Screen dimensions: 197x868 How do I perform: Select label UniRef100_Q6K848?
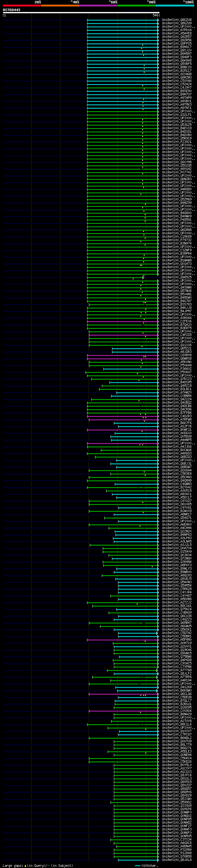coord(177,61)
